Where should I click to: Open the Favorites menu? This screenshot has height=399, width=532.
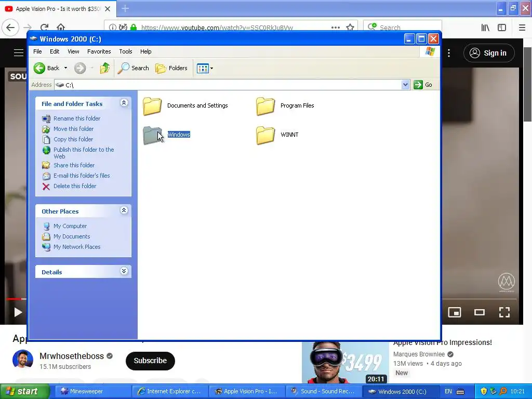click(x=99, y=51)
